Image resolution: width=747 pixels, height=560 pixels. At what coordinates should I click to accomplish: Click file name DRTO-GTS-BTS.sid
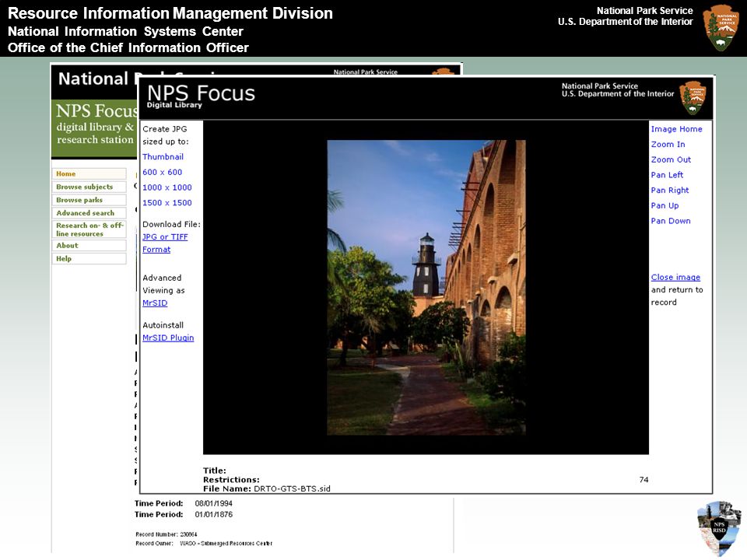292,488
